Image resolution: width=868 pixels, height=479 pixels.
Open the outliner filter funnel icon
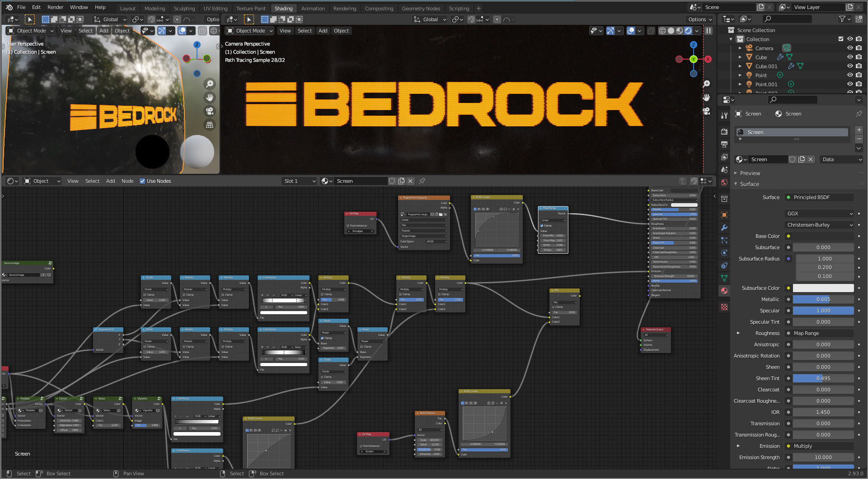842,19
